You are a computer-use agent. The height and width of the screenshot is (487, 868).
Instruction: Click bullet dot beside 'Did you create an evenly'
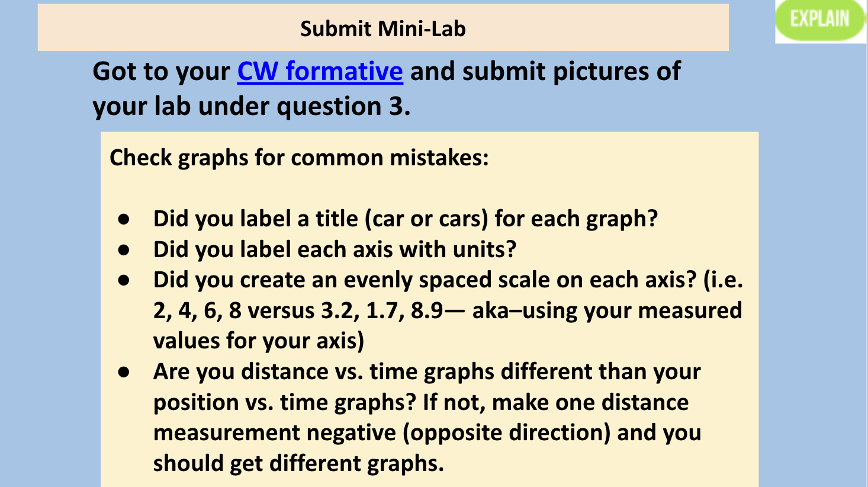click(x=124, y=280)
